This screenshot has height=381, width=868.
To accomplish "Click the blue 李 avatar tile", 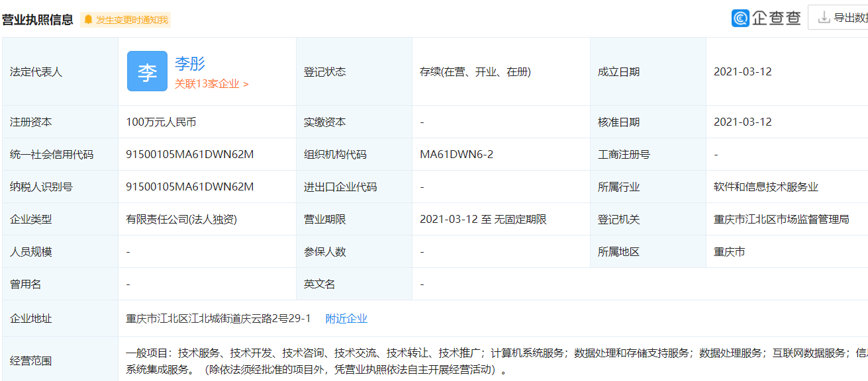I will pyautogui.click(x=147, y=71).
